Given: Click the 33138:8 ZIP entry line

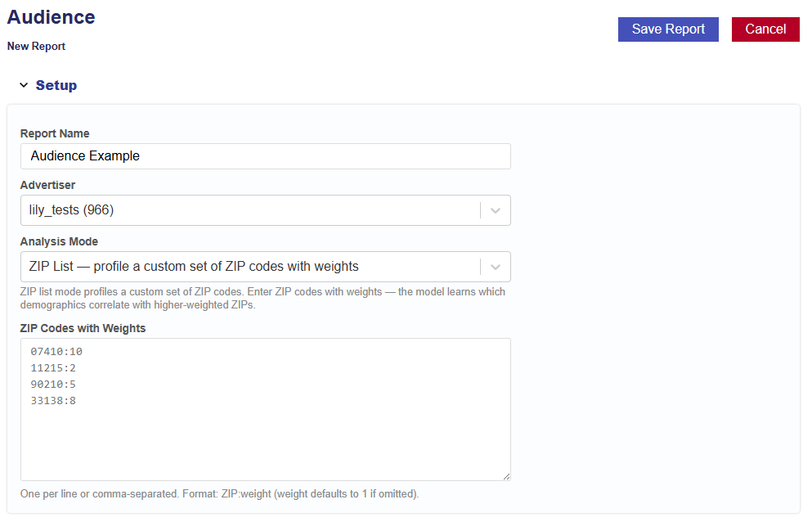Looking at the screenshot, I should point(53,401).
